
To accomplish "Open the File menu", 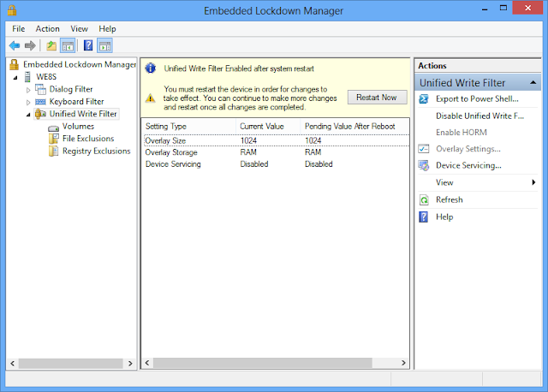I will pos(19,28).
